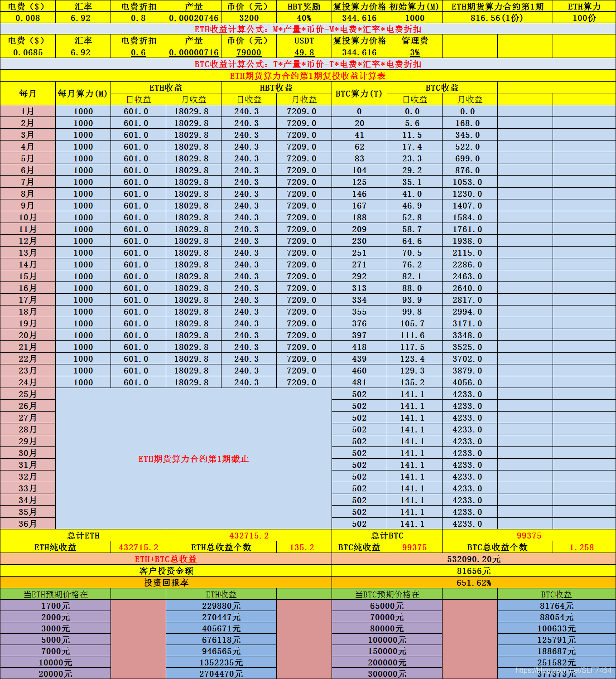
Task: Select the 总计ETH value 432715.2
Action: tap(249, 536)
